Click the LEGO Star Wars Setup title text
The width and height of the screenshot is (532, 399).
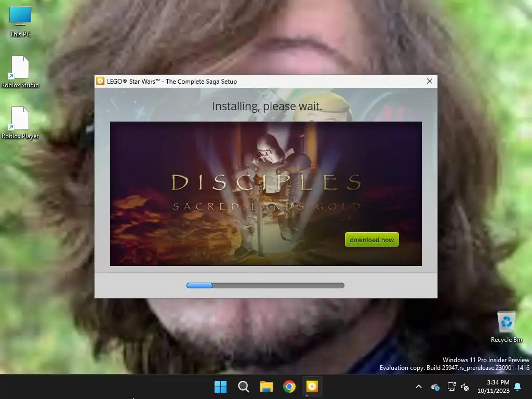[x=171, y=82]
